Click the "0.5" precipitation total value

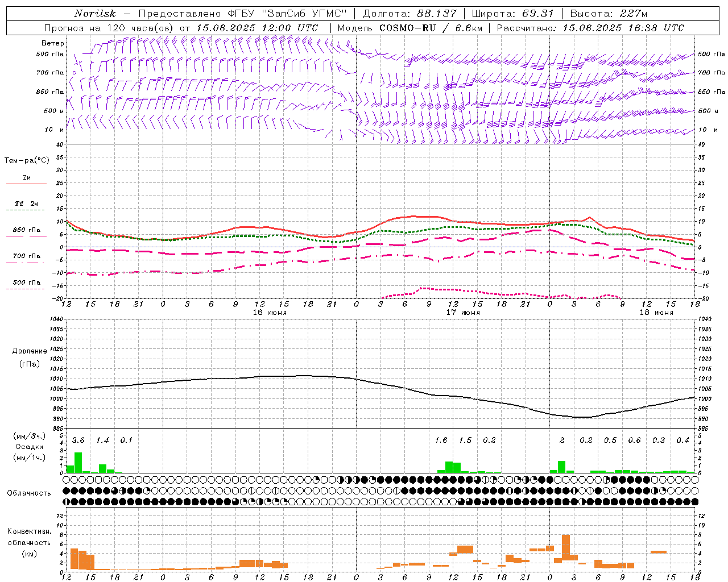click(610, 440)
